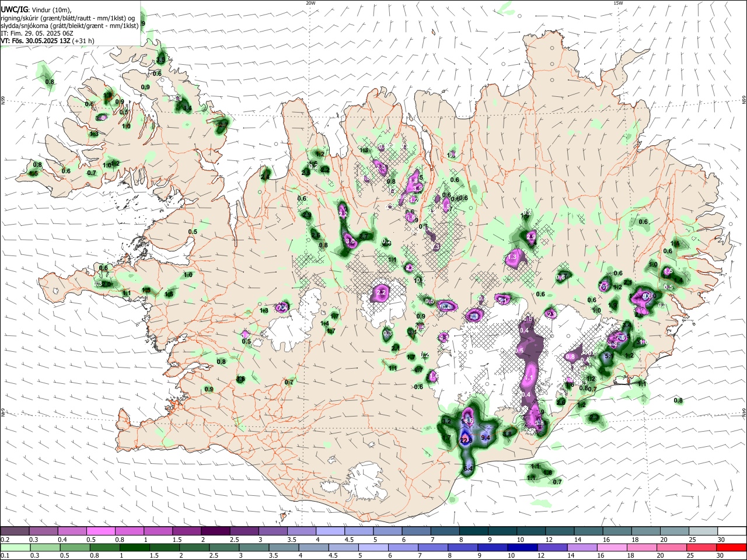Click the 22.9 precipitation value on map
The image size is (747, 560).
coord(466,440)
